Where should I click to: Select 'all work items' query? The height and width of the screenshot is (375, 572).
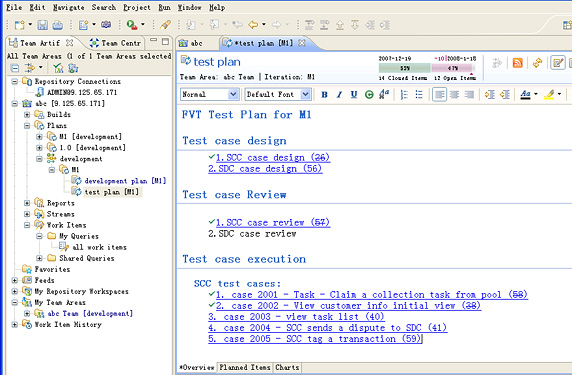tap(99, 247)
